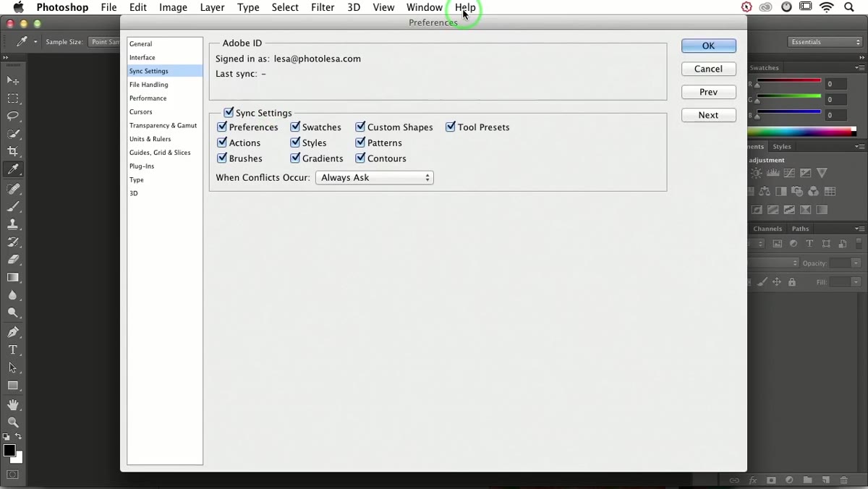Click the OK button

click(x=709, y=46)
